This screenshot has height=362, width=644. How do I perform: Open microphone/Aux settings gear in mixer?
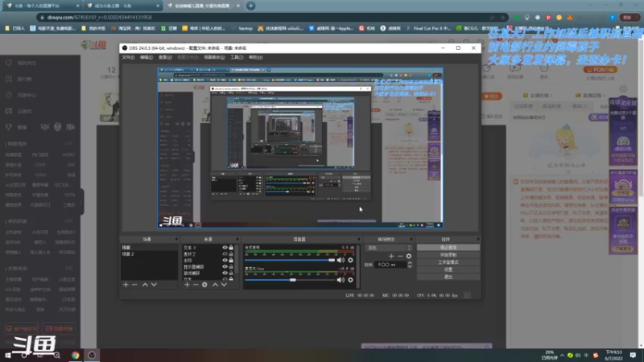pyautogui.click(x=350, y=280)
